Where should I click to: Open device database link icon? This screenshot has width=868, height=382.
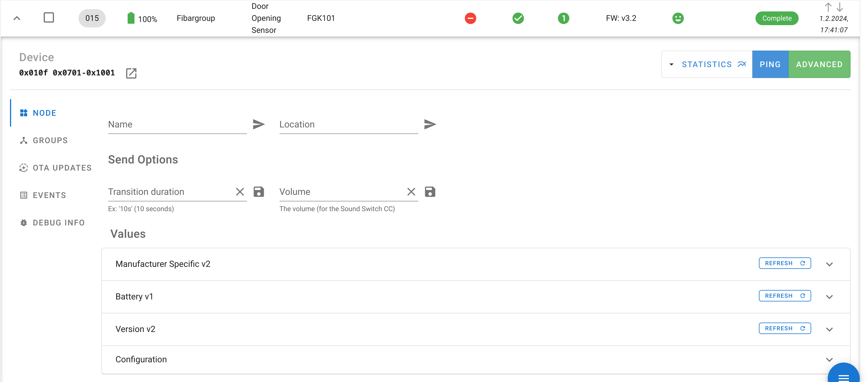click(x=131, y=73)
